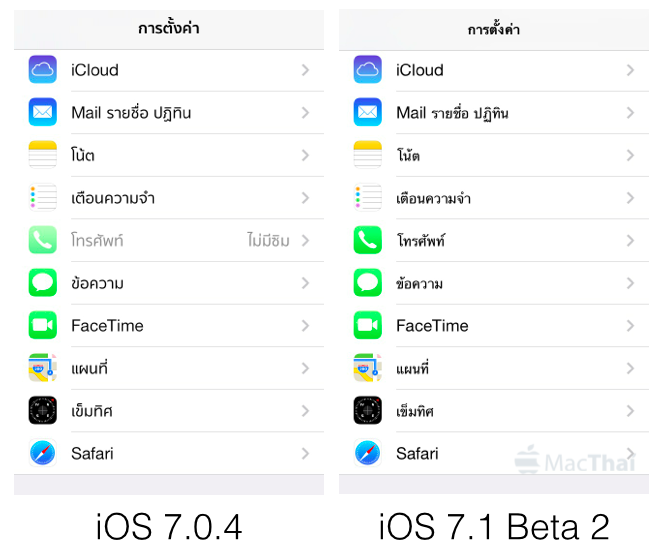The height and width of the screenshot is (556, 665).
Task: Tap the bright green Phone icon in iOS 7.1
Action: [367, 240]
